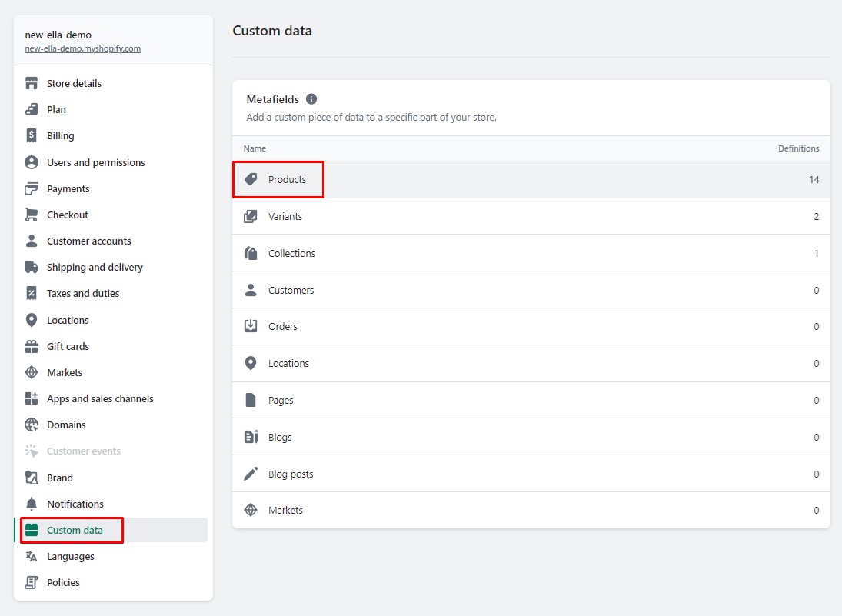Click the Metafields info icon
The image size is (842, 616).
click(311, 99)
